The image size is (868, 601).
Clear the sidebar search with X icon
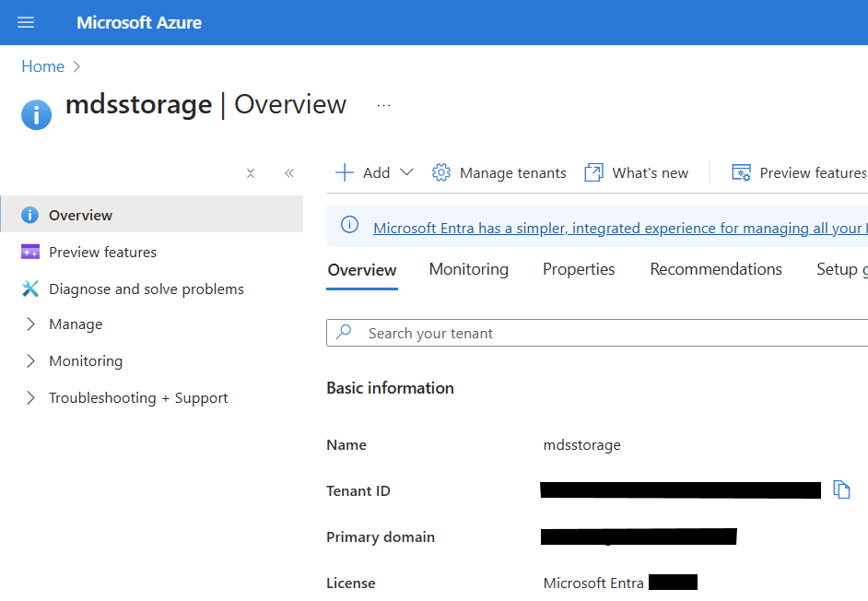point(251,173)
